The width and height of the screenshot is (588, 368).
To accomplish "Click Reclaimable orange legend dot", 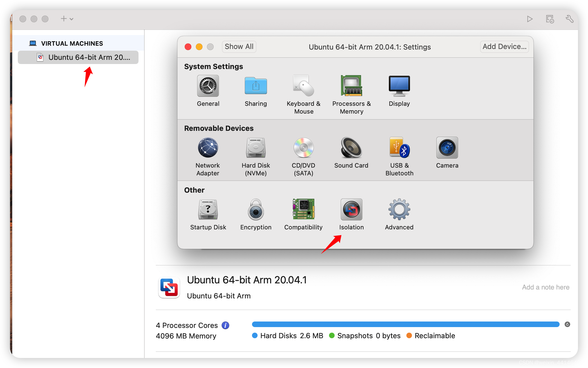I will 409,335.
